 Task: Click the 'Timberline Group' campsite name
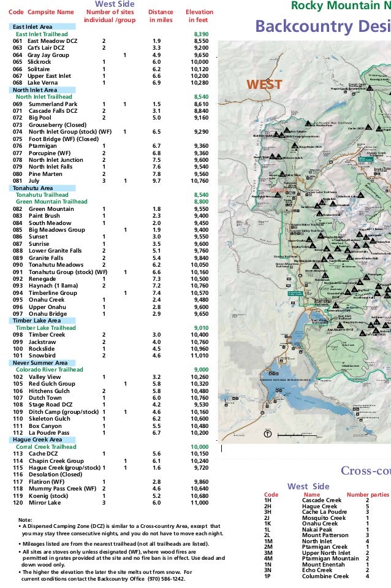[53, 293]
